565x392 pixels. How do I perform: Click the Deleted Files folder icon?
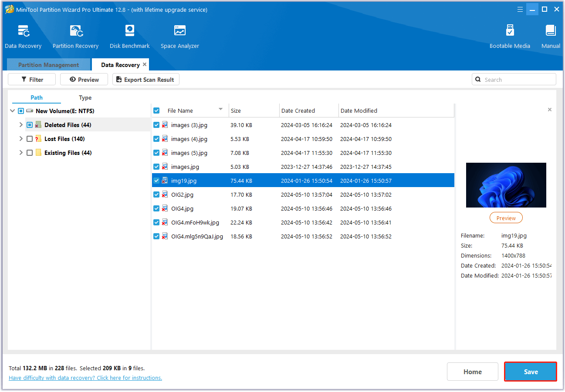point(38,125)
